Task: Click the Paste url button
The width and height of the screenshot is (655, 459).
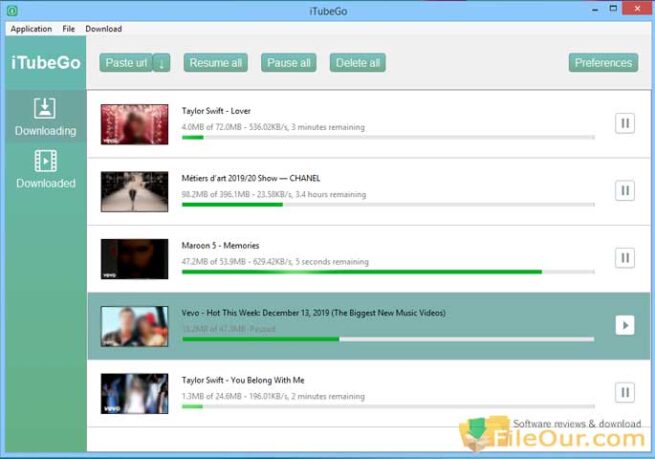Action: coord(126,63)
